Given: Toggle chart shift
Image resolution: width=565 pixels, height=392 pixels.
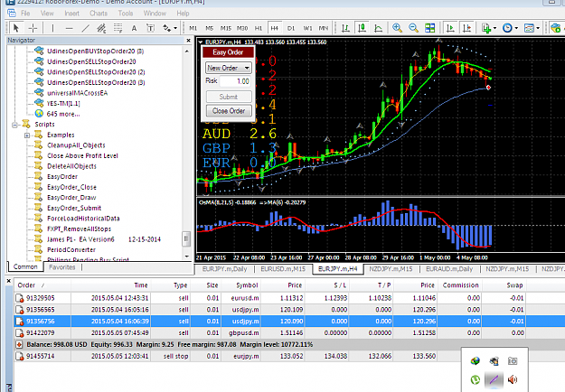Looking at the screenshot, I should [466, 28].
